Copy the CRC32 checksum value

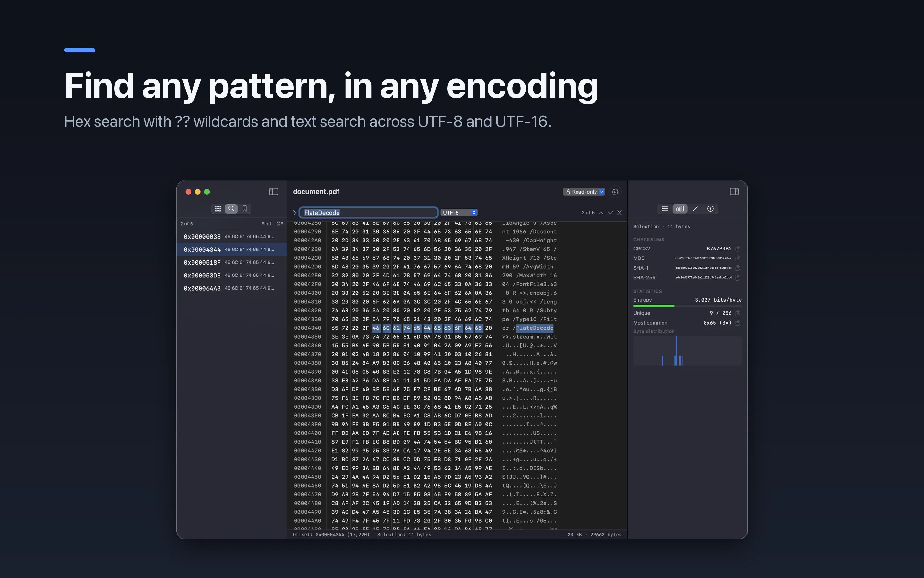pos(738,249)
